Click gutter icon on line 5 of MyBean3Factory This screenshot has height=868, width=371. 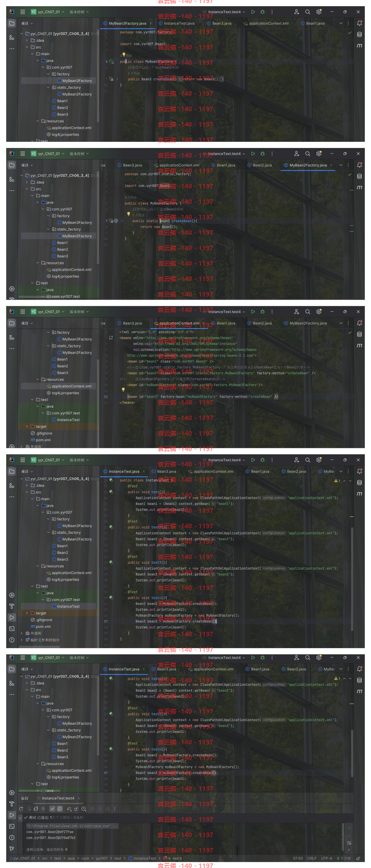click(x=111, y=62)
